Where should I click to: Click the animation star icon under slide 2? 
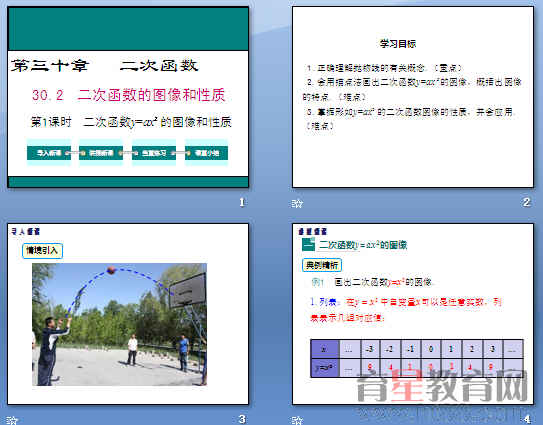(297, 203)
